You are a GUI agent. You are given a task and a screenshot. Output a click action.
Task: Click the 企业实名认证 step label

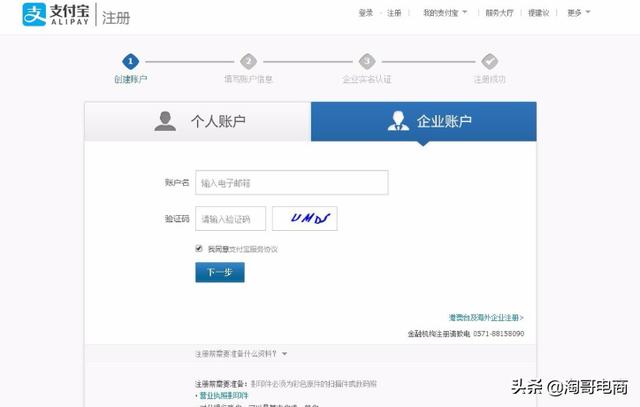pos(367,79)
